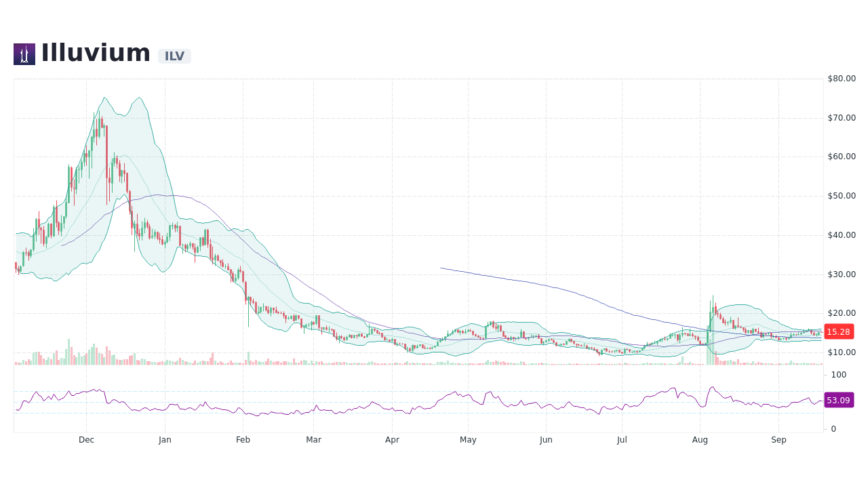Select the Jun label on the time axis
Screen dimensions: 868x488
[546, 439]
